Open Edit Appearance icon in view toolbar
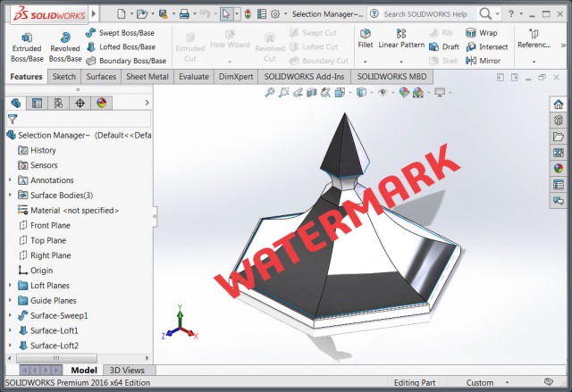572x392 pixels. pos(404,93)
